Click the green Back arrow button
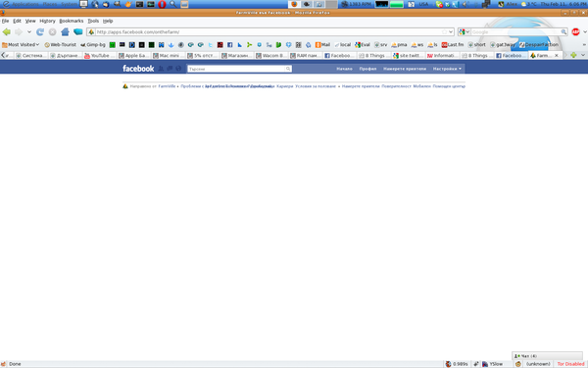The image size is (588, 368). point(7,32)
